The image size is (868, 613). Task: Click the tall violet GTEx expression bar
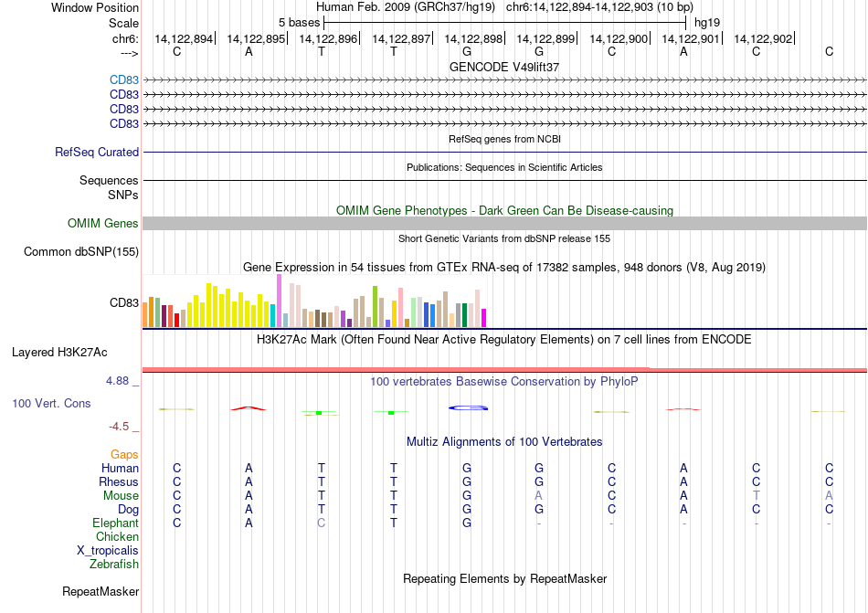[x=280, y=301]
